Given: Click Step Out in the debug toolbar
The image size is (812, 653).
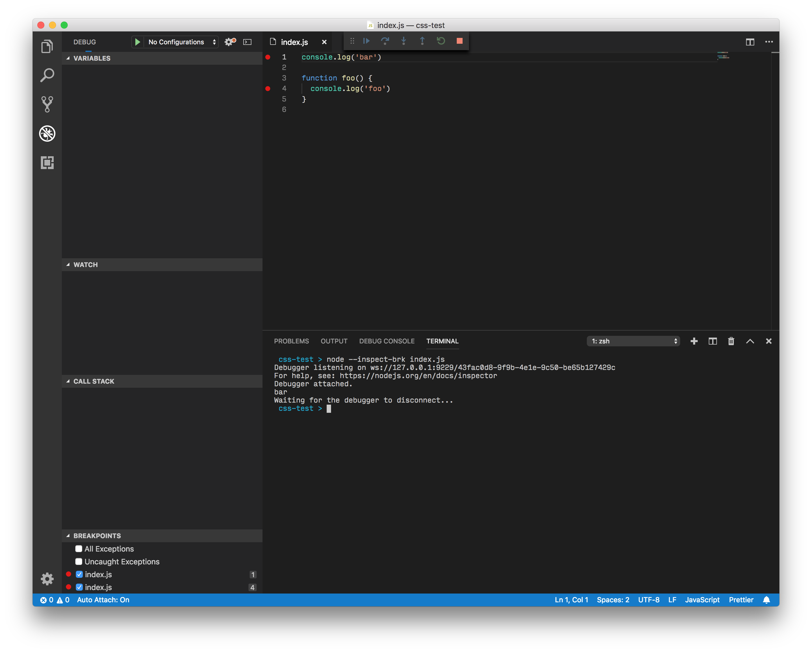Looking at the screenshot, I should [x=422, y=41].
